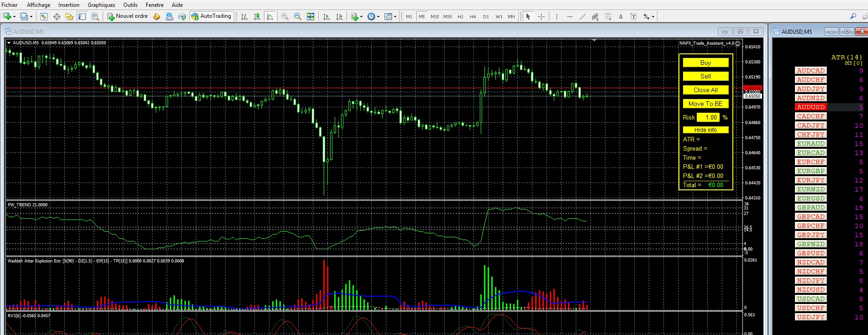This screenshot has height=335, width=868.
Task: Enable chart shift icon
Action: point(339,16)
